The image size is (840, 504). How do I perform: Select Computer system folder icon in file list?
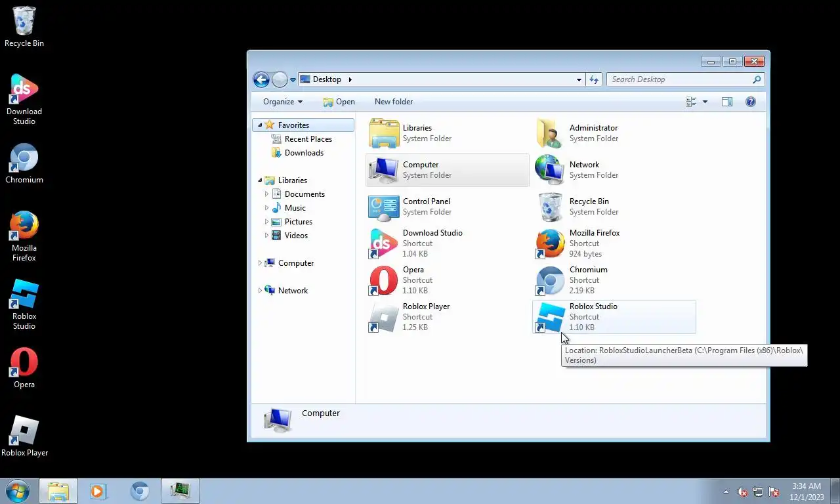point(384,170)
